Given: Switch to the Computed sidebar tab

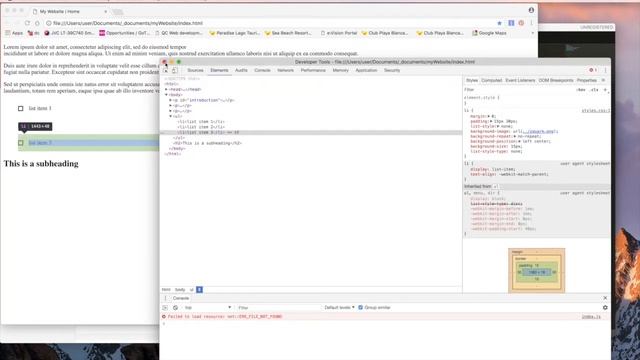Looking at the screenshot, I should click(491, 80).
